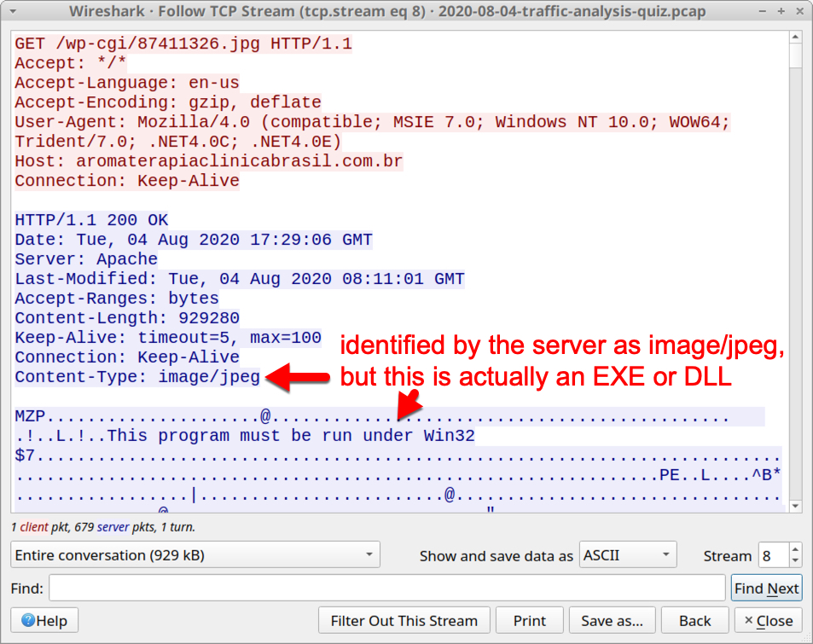Click scrollbar down arrow in stream text
The image size is (813, 644).
(x=795, y=506)
